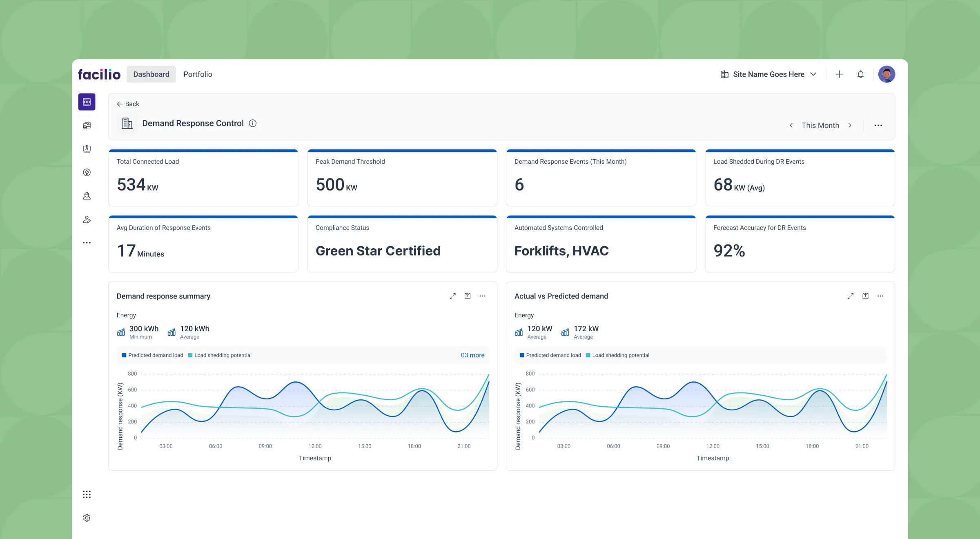Open the third sidebar icon with person badge
This screenshot has height=539, width=980.
pyautogui.click(x=87, y=149)
